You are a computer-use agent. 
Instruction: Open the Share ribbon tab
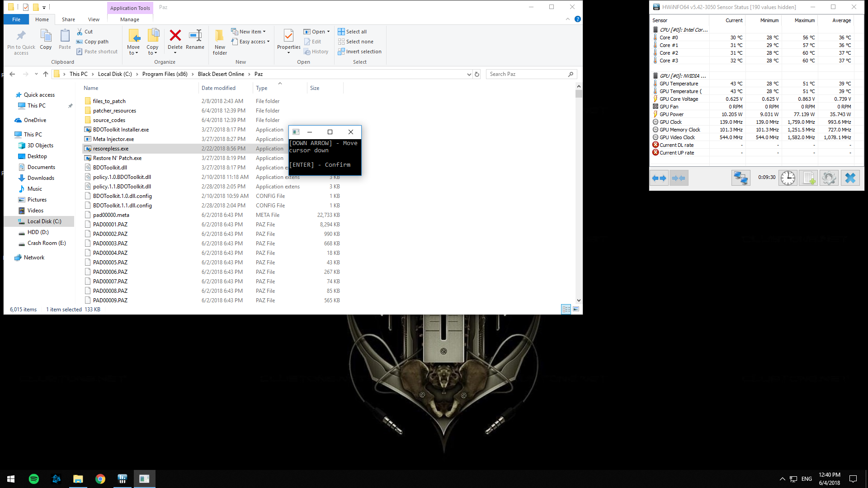(68, 19)
